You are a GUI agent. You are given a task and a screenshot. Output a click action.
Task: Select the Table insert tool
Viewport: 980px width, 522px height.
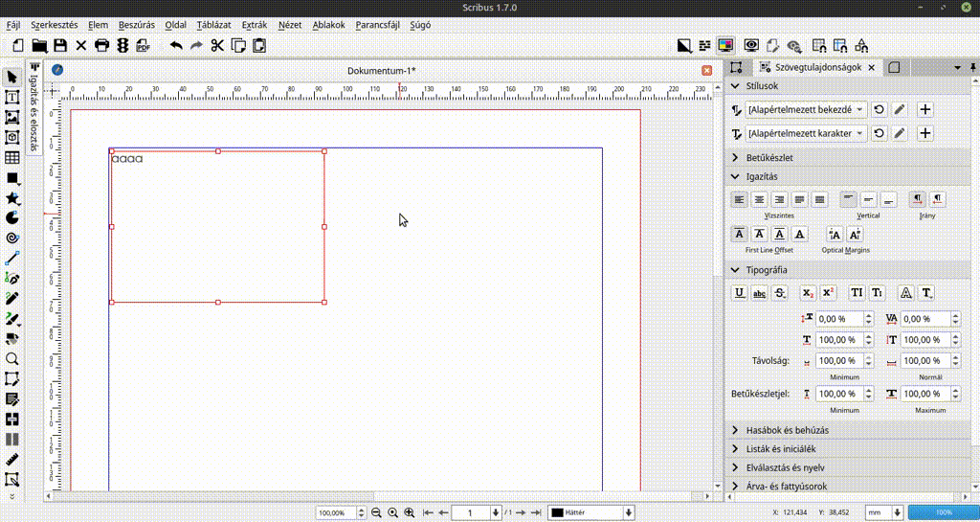pos(12,158)
